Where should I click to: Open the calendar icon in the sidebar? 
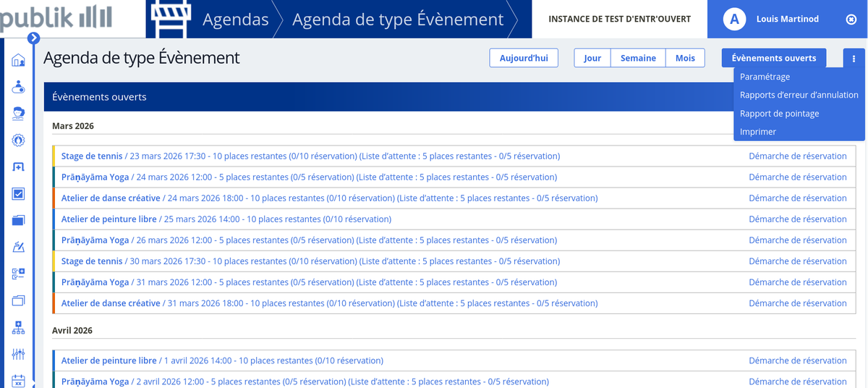(19, 380)
